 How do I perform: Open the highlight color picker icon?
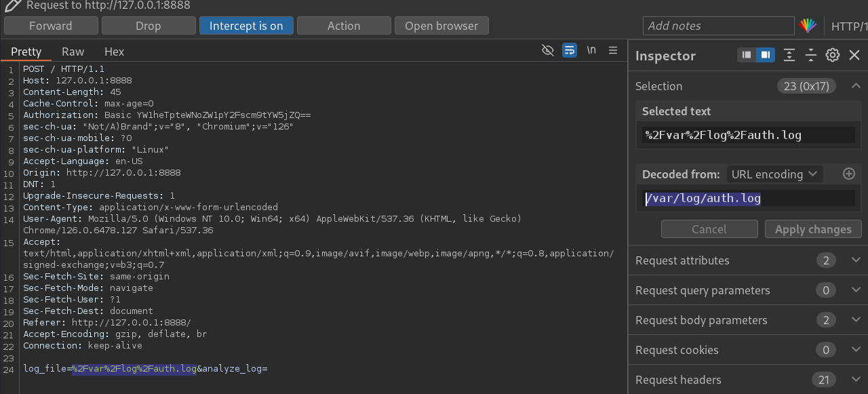point(807,26)
